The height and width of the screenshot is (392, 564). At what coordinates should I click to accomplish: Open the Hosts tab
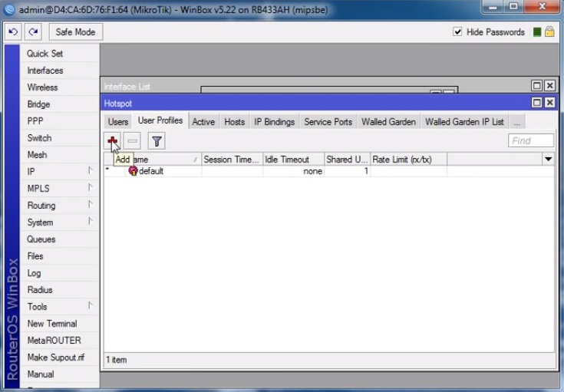235,122
